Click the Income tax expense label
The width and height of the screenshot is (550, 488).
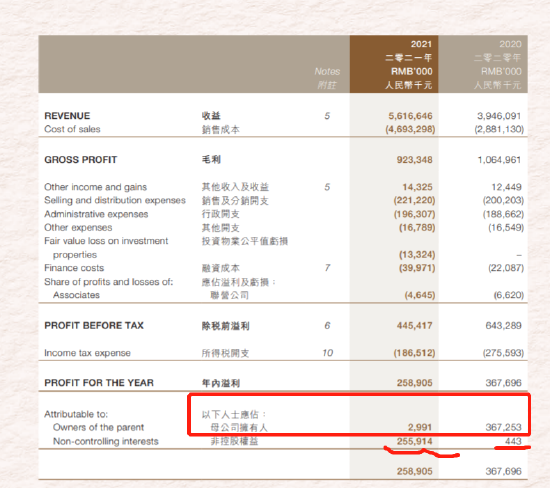pos(87,353)
